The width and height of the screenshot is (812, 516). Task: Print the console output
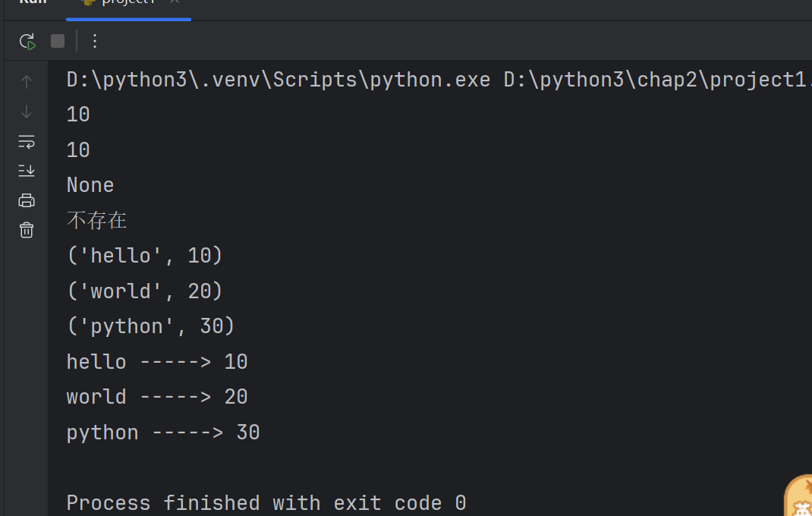pos(27,200)
